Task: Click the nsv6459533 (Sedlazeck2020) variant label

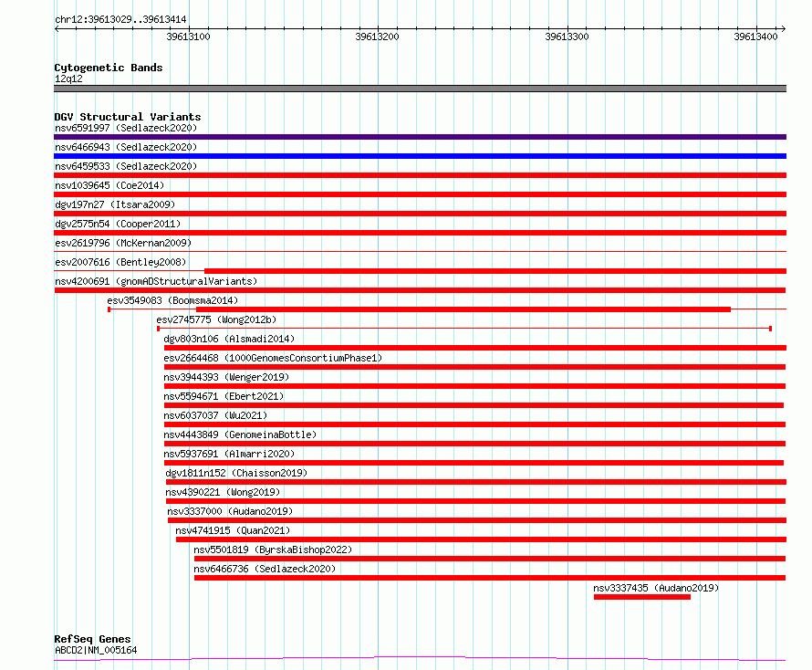Action: 126,166
